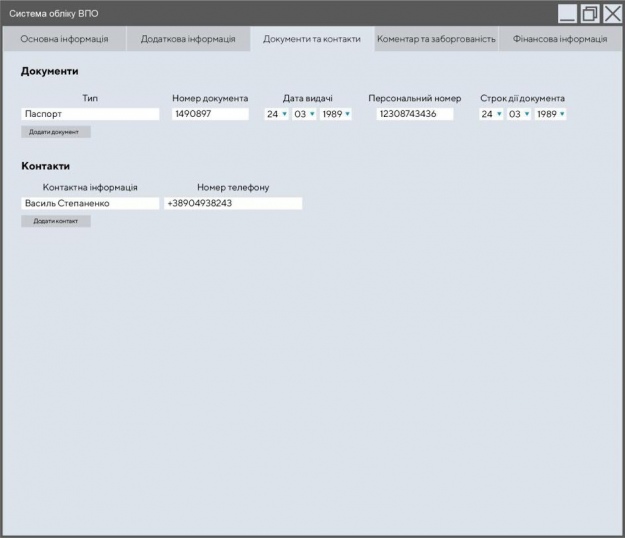Click the Персональний номер input field
625x538 pixels.
(x=414, y=114)
